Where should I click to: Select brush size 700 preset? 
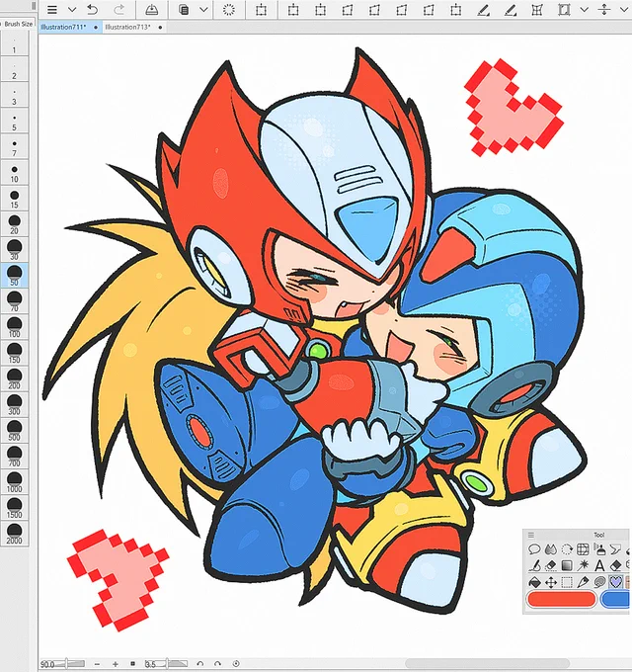14,456
